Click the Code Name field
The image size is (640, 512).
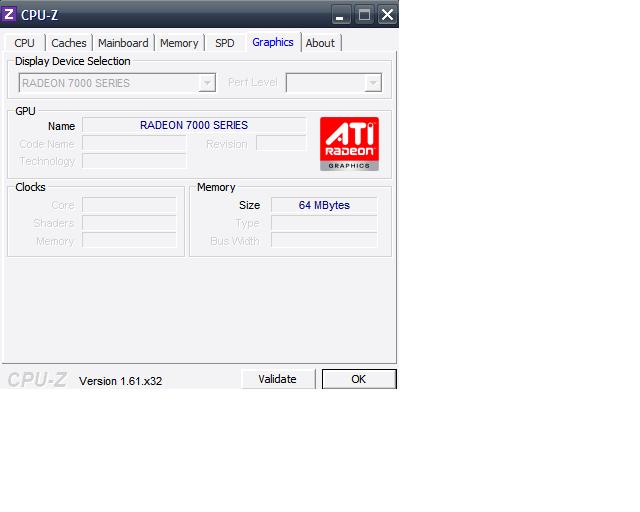(x=134, y=144)
